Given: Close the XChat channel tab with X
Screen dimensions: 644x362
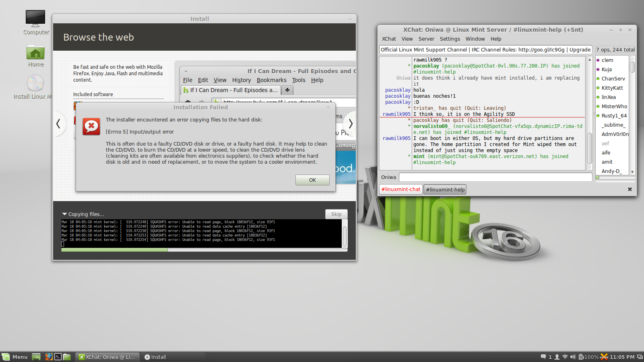Looking at the screenshot, I should coord(630,189).
